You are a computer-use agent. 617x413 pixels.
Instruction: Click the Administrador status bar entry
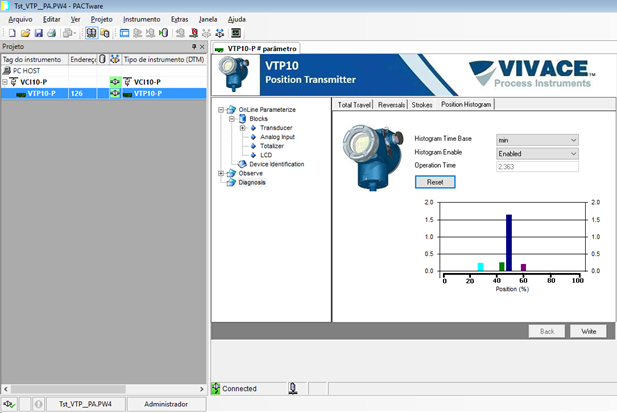166,404
